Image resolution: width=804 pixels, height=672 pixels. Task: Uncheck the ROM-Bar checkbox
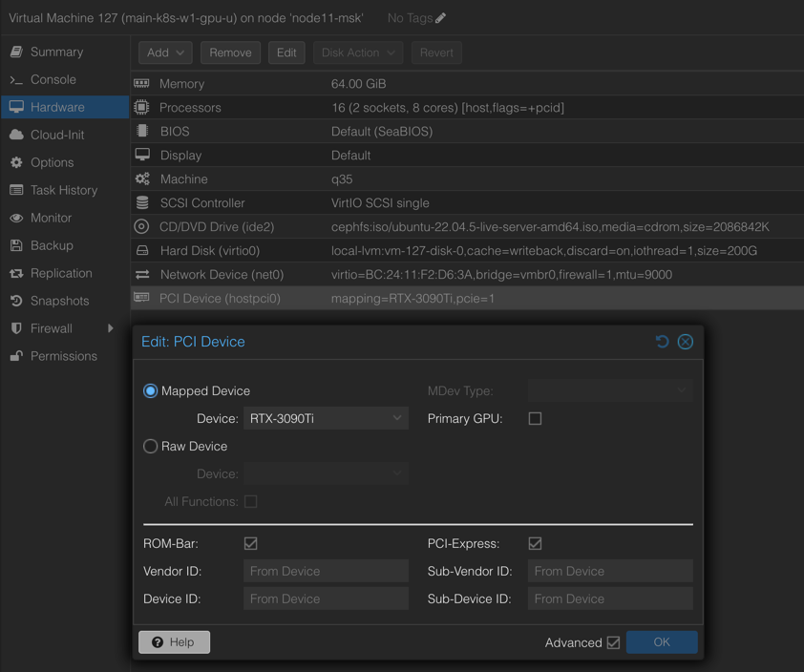251,543
